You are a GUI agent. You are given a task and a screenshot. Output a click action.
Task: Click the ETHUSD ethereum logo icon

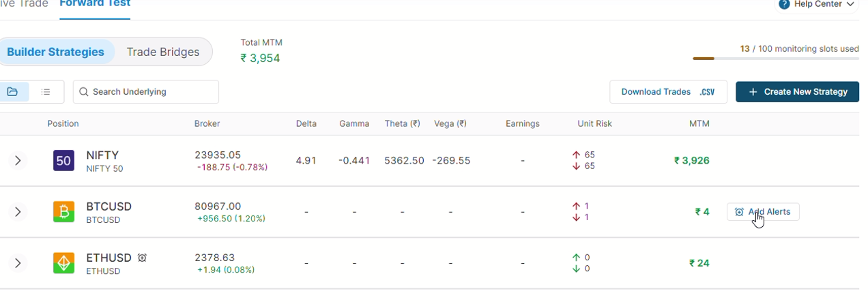pos(63,263)
